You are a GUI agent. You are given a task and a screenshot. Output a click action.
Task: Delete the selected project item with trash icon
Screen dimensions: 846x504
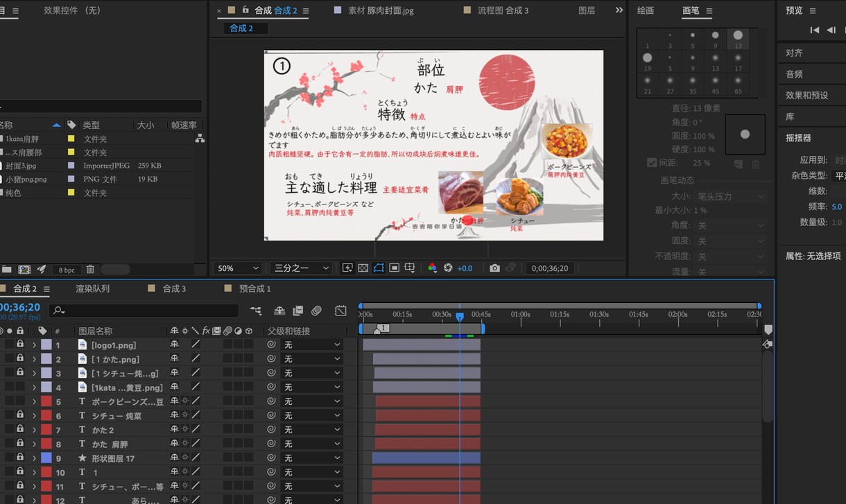tap(90, 269)
